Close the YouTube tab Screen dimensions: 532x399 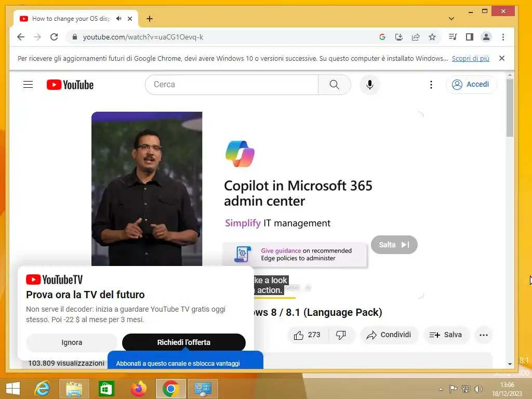coord(130,19)
